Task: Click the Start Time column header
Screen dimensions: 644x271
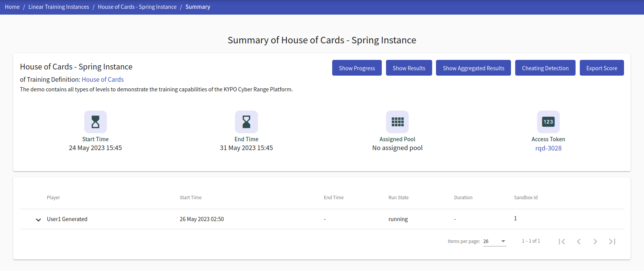Action: click(191, 198)
